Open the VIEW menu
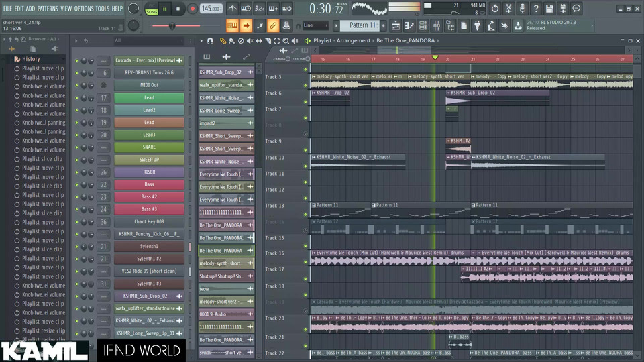644x362 pixels. tap(66, 8)
